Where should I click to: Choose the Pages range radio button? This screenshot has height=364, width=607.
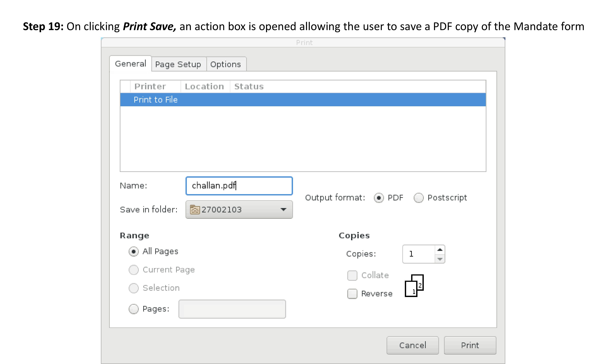(134, 309)
